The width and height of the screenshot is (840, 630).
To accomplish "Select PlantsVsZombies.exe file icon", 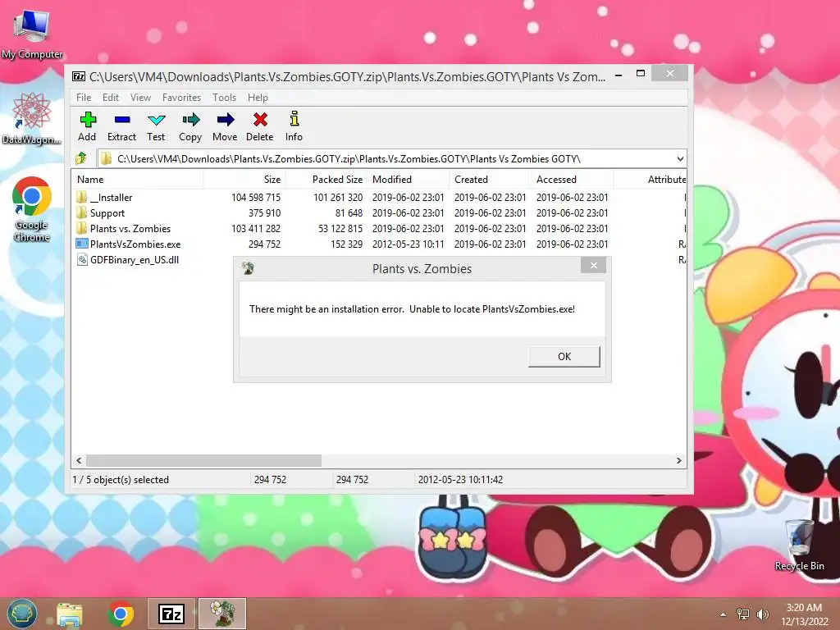I will point(82,244).
